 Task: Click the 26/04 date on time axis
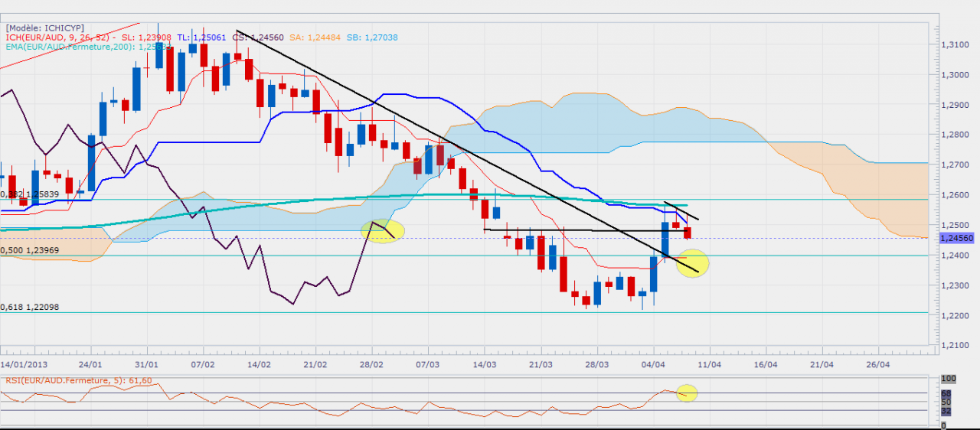[877, 365]
